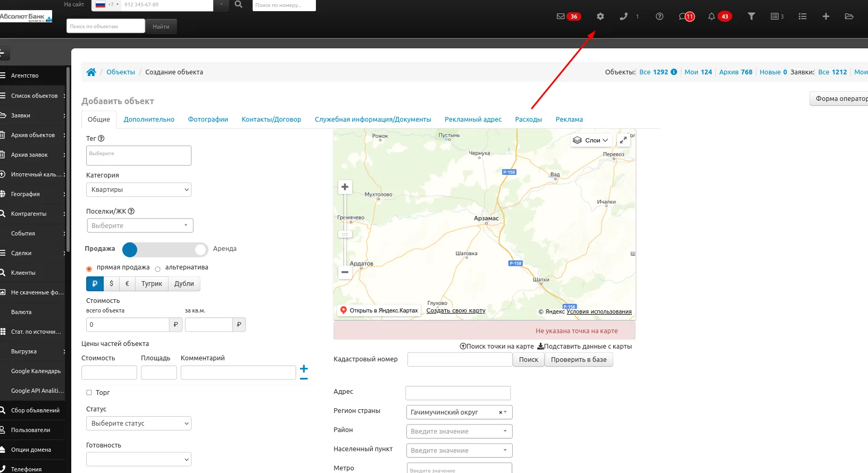Switch to Расходы tab
868x473 pixels.
tap(528, 120)
